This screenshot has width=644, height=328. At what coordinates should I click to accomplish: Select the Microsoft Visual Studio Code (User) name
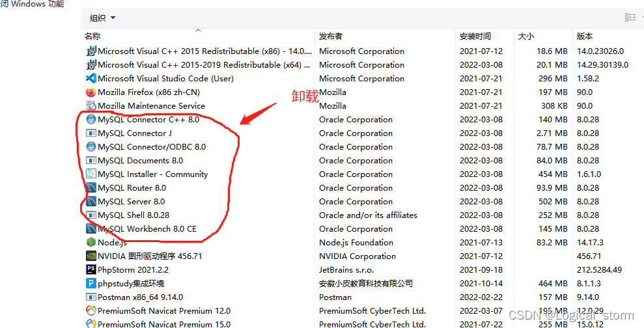[165, 78]
